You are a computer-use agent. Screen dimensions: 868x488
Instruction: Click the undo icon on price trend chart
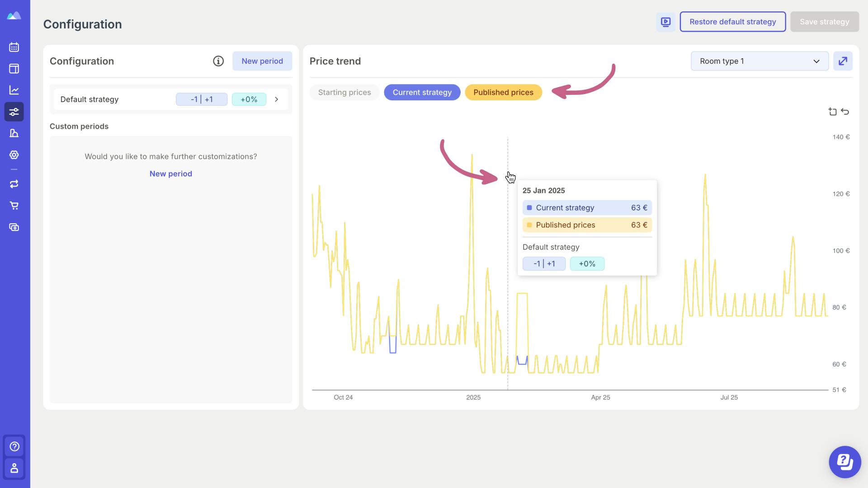pos(845,112)
